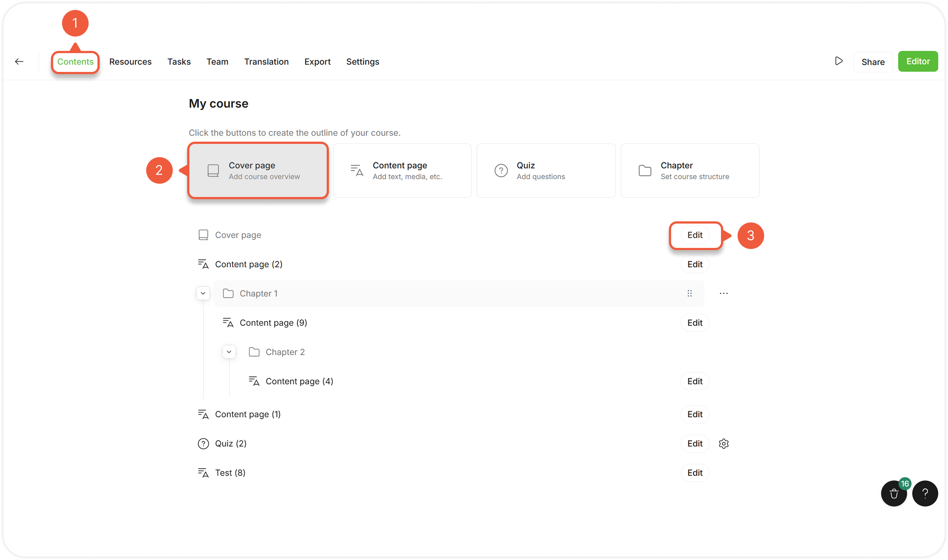Click the green Editor button
Screen dimensions: 948x560
coord(917,62)
